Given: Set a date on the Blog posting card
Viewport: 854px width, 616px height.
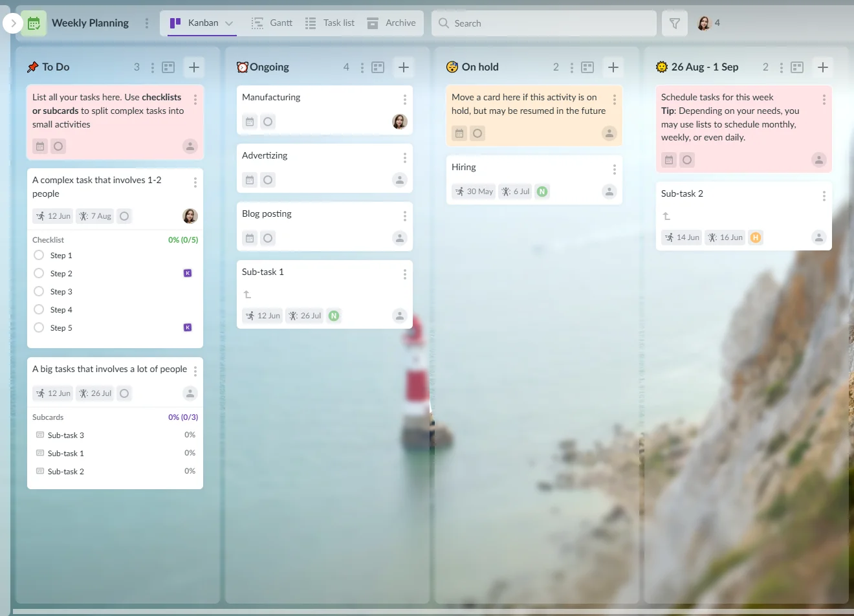Looking at the screenshot, I should pos(250,238).
